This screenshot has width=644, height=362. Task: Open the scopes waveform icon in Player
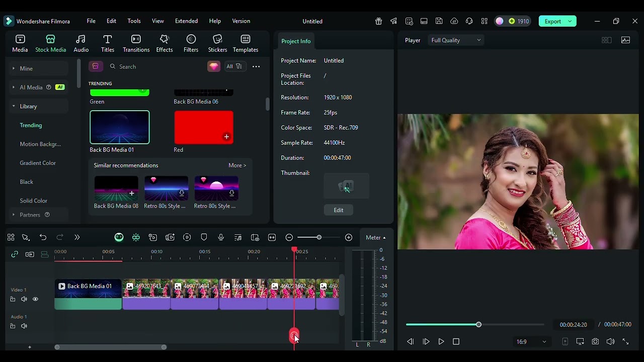click(625, 40)
